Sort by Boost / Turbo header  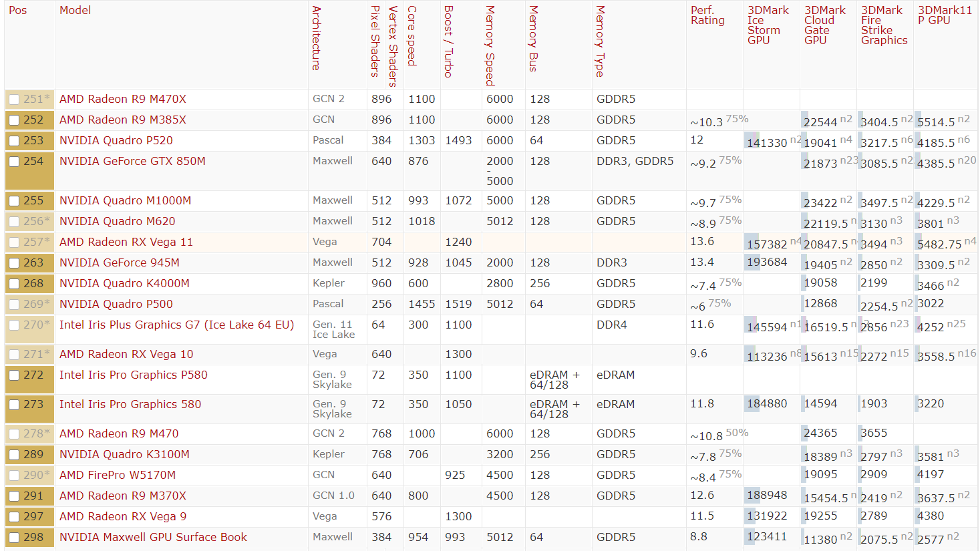pyautogui.click(x=449, y=41)
